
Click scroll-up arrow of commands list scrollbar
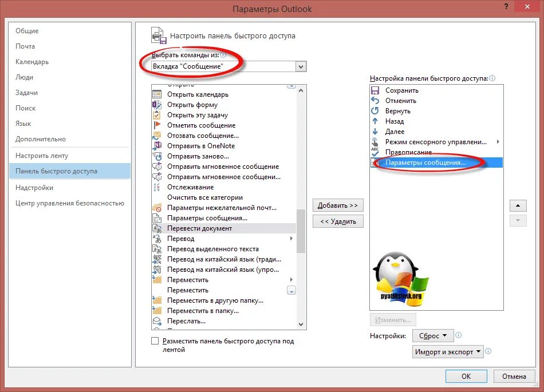click(301, 90)
